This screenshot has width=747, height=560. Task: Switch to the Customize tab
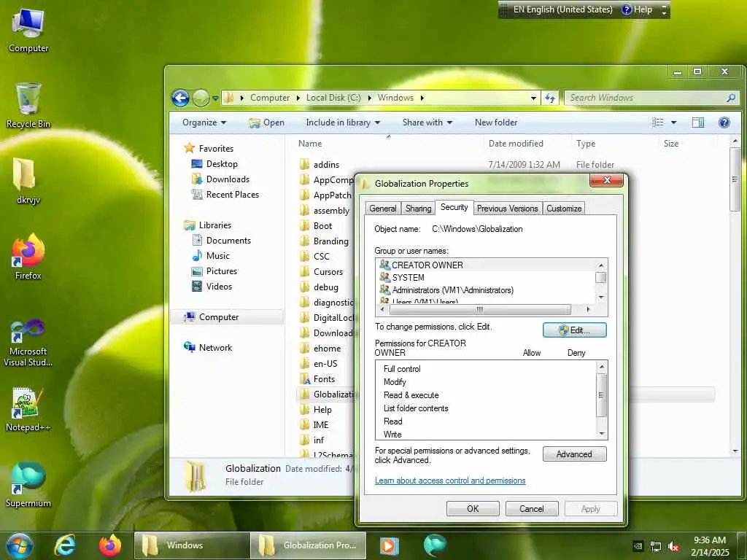click(x=564, y=209)
